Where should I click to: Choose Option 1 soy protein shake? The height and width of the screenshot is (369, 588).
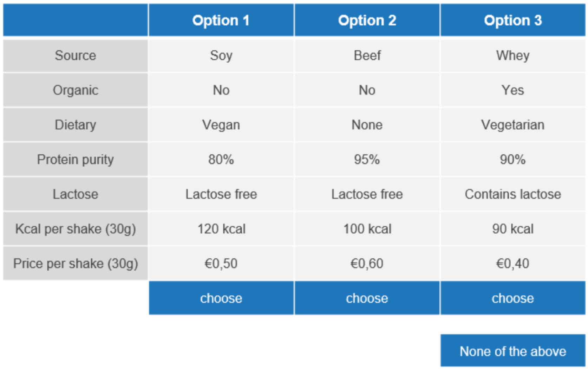pos(221,298)
